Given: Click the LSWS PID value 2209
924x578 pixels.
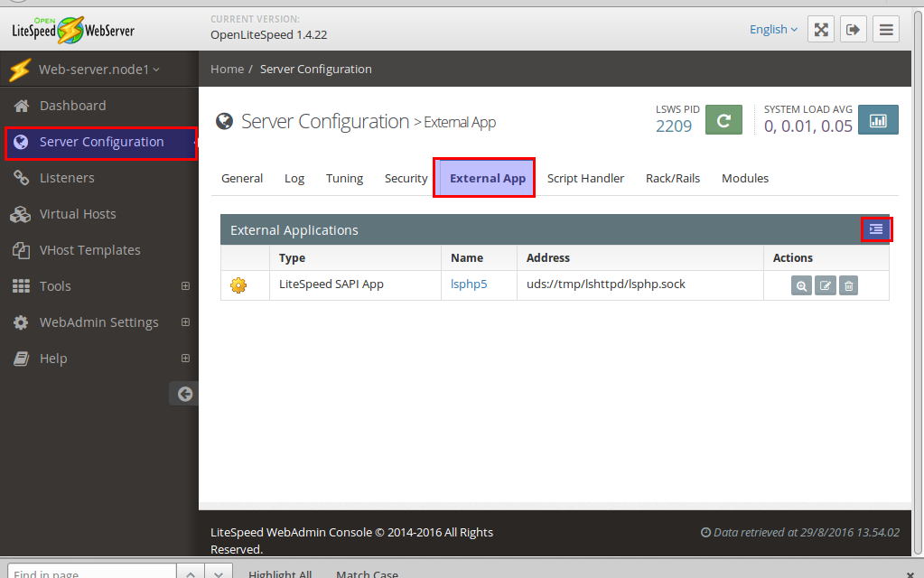Looking at the screenshot, I should 674,126.
